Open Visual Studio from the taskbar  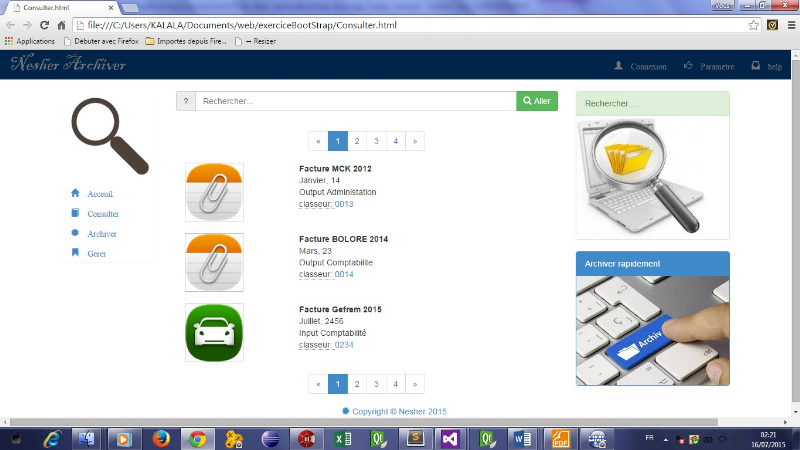(450, 439)
